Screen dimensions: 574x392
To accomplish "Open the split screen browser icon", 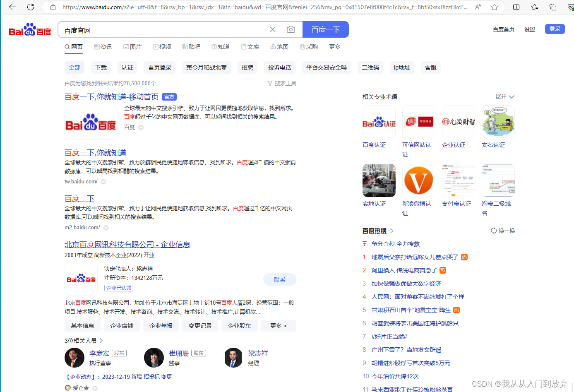I will coord(516,7).
